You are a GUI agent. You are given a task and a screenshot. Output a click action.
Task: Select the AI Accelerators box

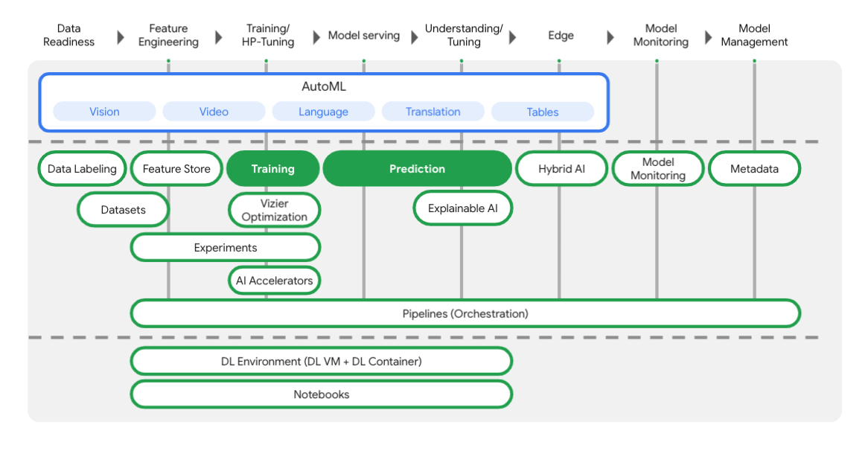click(274, 281)
